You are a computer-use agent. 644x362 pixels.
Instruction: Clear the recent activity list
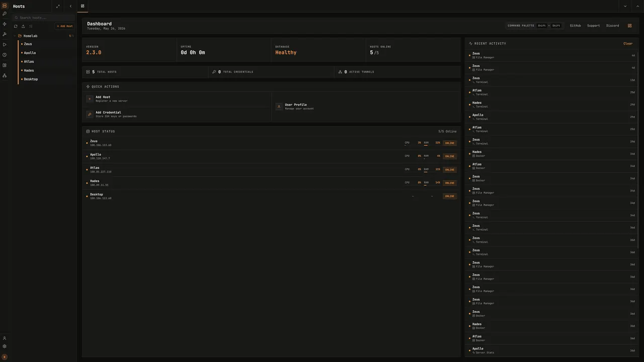click(628, 44)
